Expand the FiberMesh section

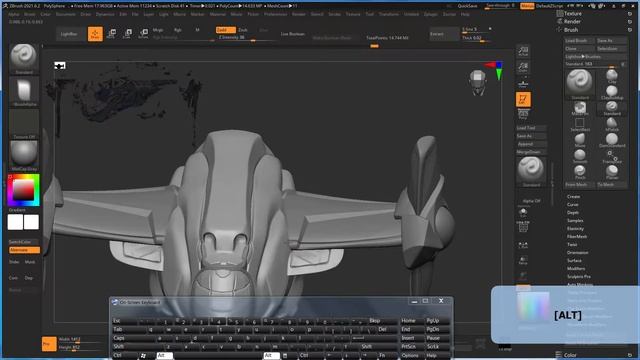577,237
